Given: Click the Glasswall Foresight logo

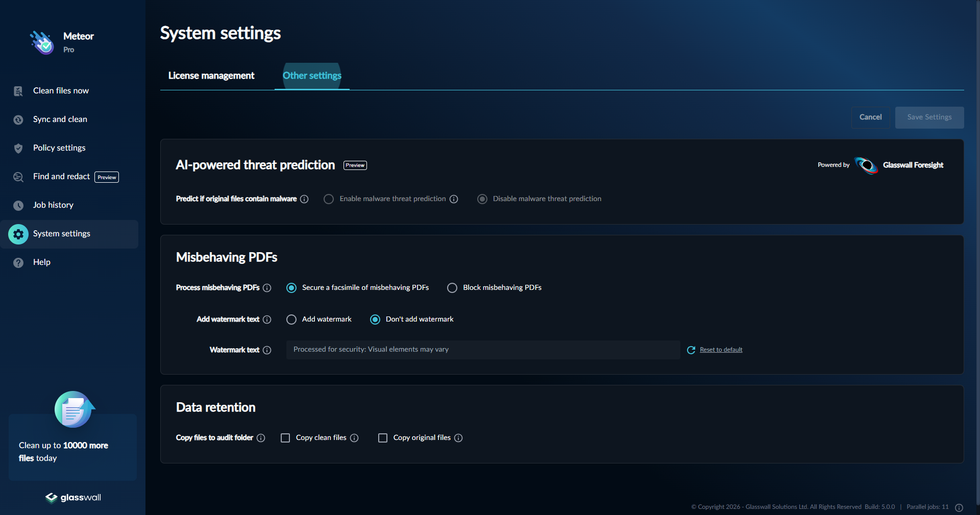Looking at the screenshot, I should (866, 165).
